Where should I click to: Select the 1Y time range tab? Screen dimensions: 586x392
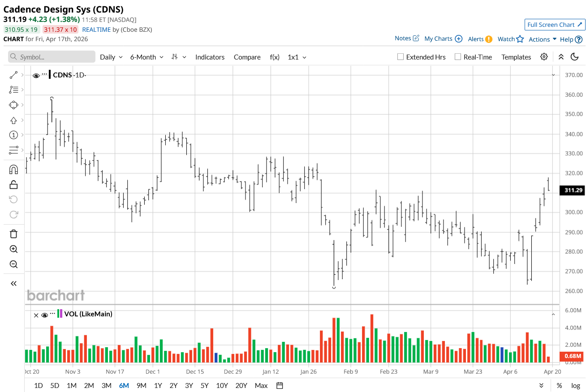tap(158, 386)
